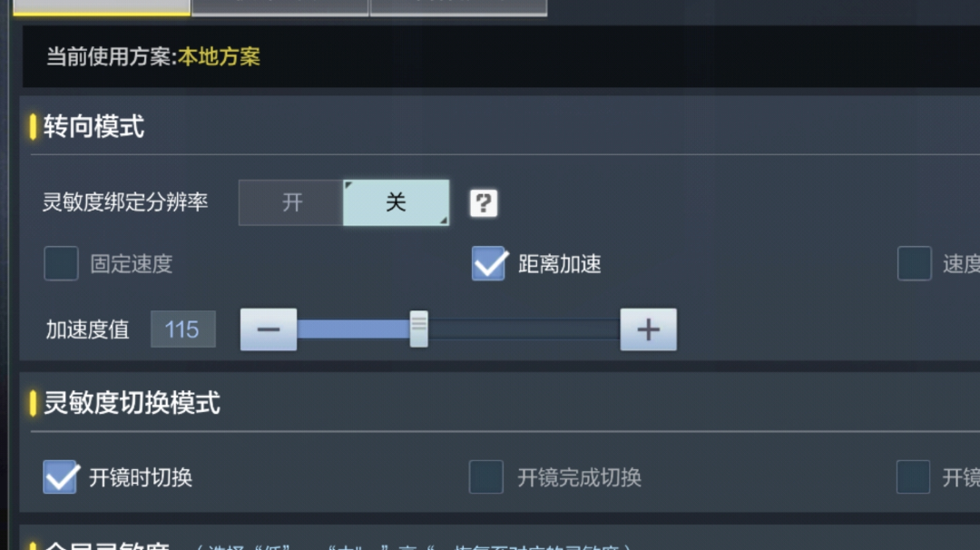Open the sensitivity resolution help question mark
This screenshot has width=980, height=550.
[x=483, y=203]
